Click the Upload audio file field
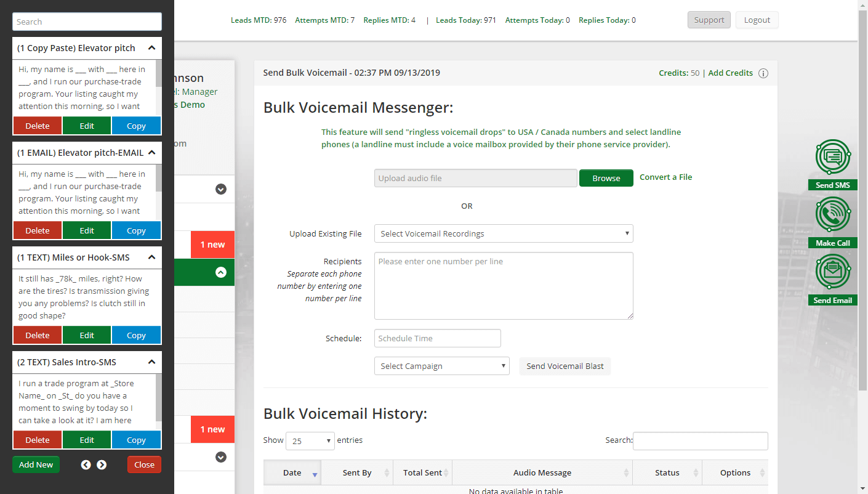This screenshot has width=868, height=494. 476,178
